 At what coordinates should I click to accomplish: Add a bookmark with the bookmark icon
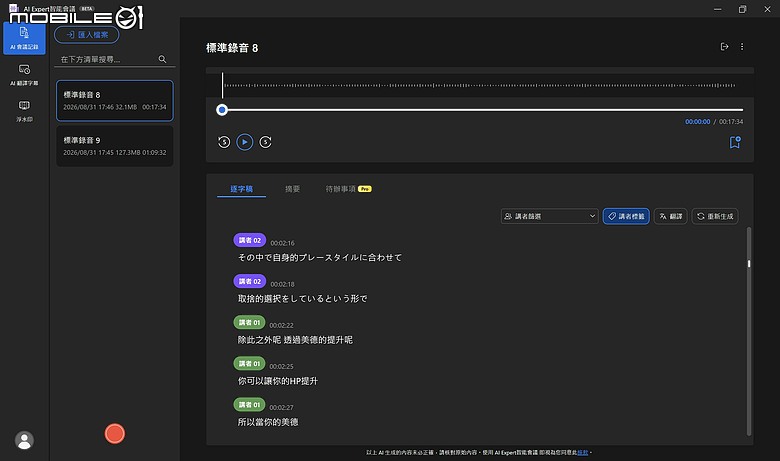pyautogui.click(x=735, y=142)
